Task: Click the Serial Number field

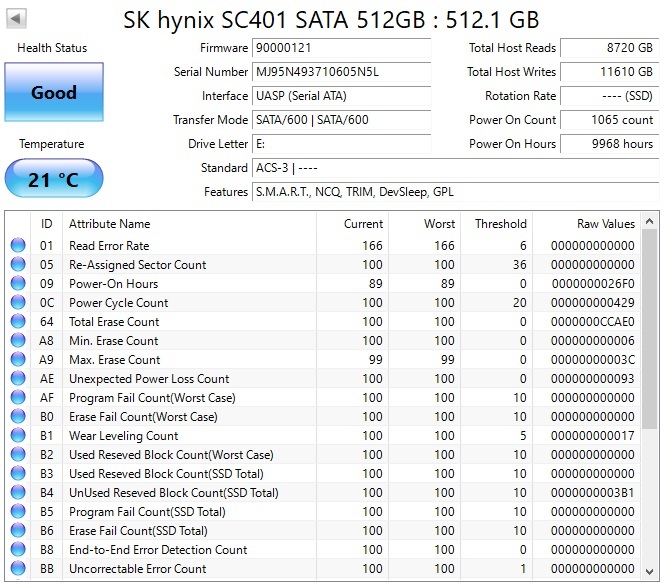Action: [x=341, y=72]
